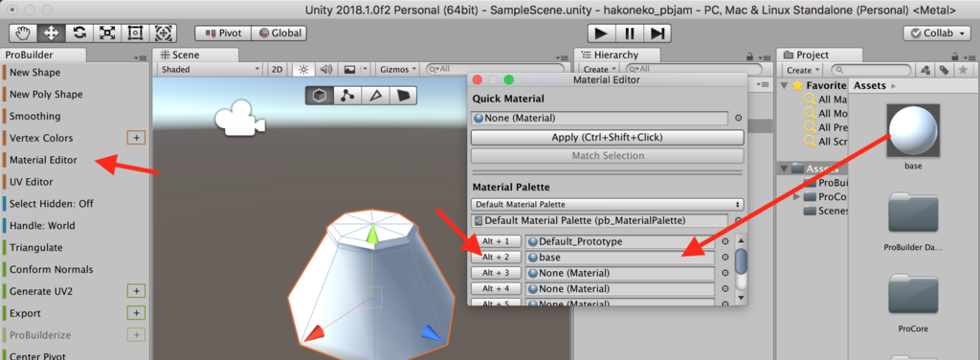The width and height of the screenshot is (980, 360).
Task: Step one frame forward
Action: point(657,34)
